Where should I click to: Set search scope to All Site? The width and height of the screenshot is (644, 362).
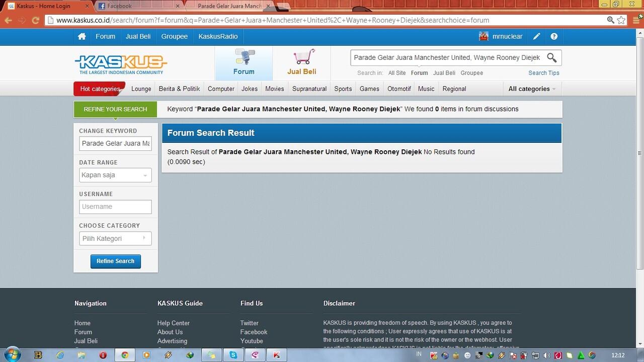tap(397, 73)
